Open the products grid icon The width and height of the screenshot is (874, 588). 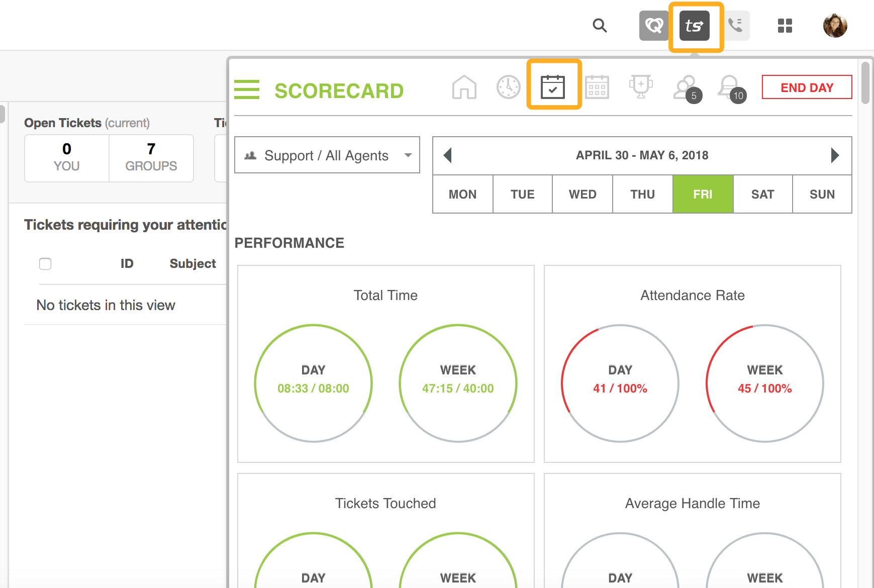point(785,26)
